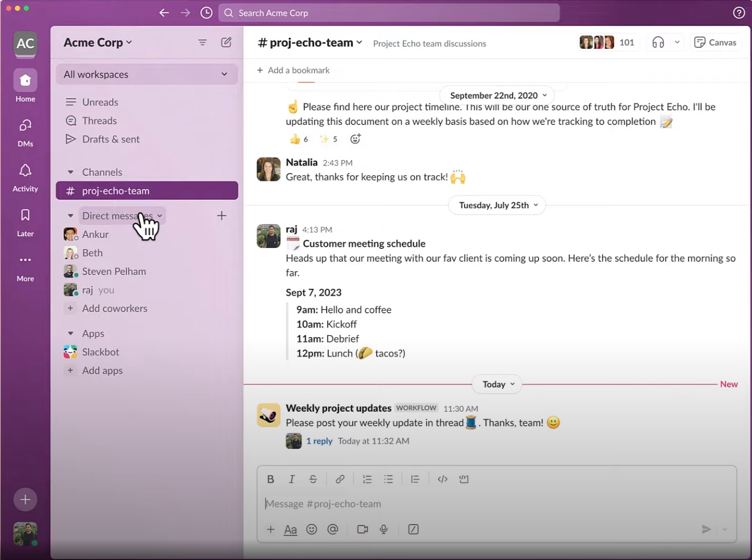
Task: Open huddle options chevron
Action: click(x=677, y=42)
